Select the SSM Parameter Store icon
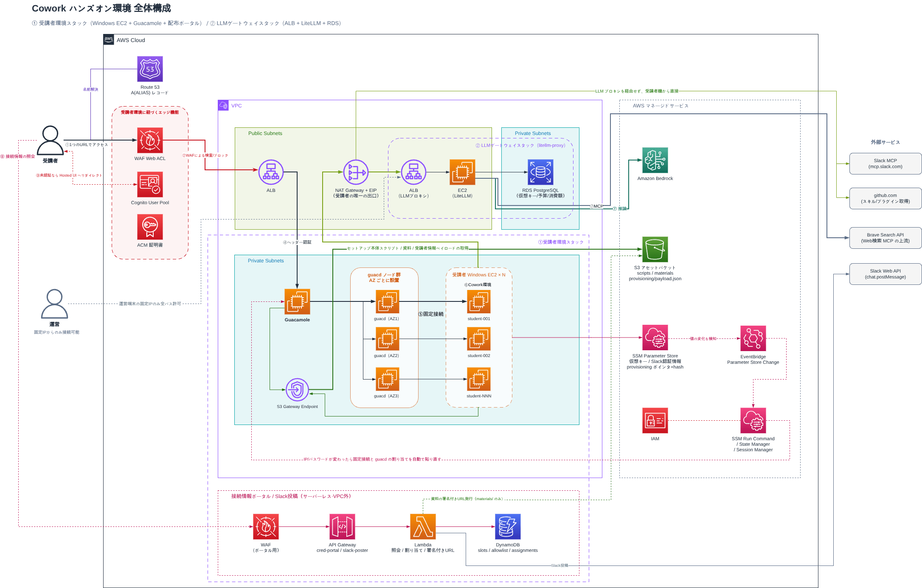 pyautogui.click(x=655, y=338)
